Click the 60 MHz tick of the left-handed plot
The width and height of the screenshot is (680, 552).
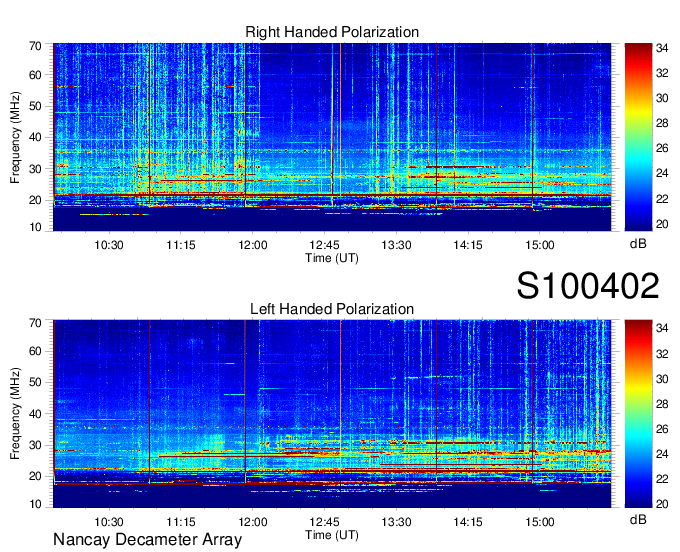pyautogui.click(x=35, y=352)
